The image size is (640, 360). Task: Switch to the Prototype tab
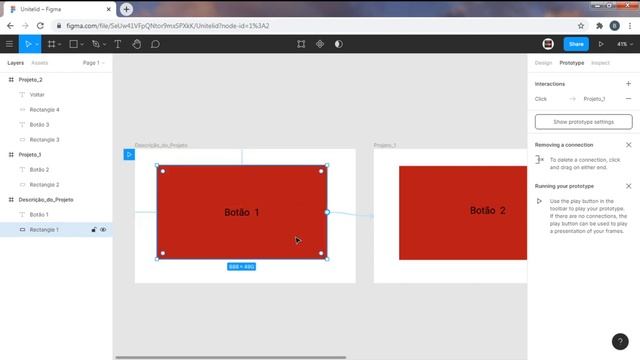click(x=571, y=63)
